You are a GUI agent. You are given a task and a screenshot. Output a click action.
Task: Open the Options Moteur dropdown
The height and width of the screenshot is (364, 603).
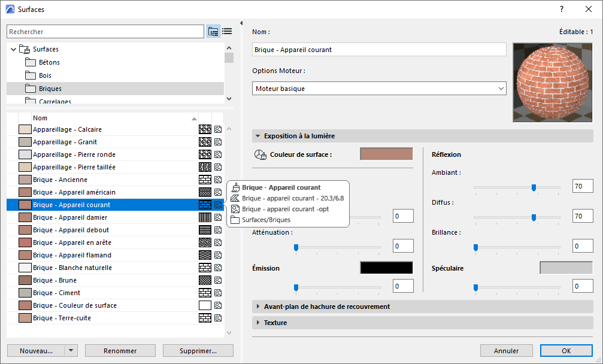379,89
